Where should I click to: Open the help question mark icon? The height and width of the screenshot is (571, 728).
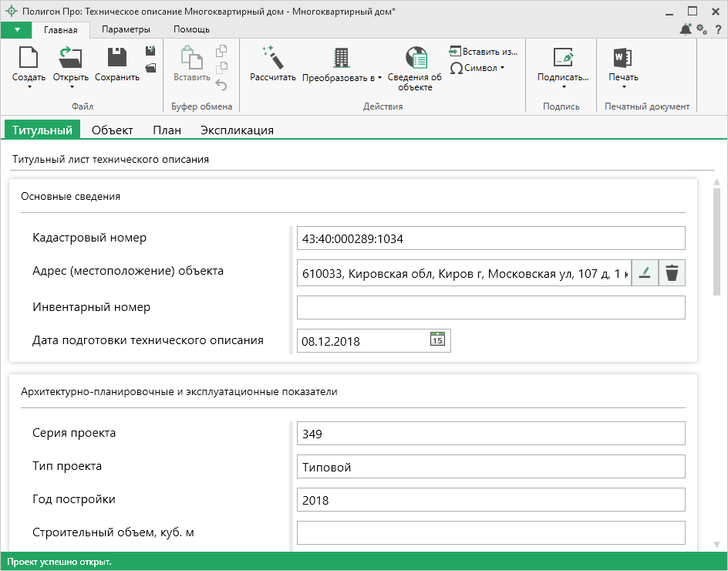coord(718,29)
